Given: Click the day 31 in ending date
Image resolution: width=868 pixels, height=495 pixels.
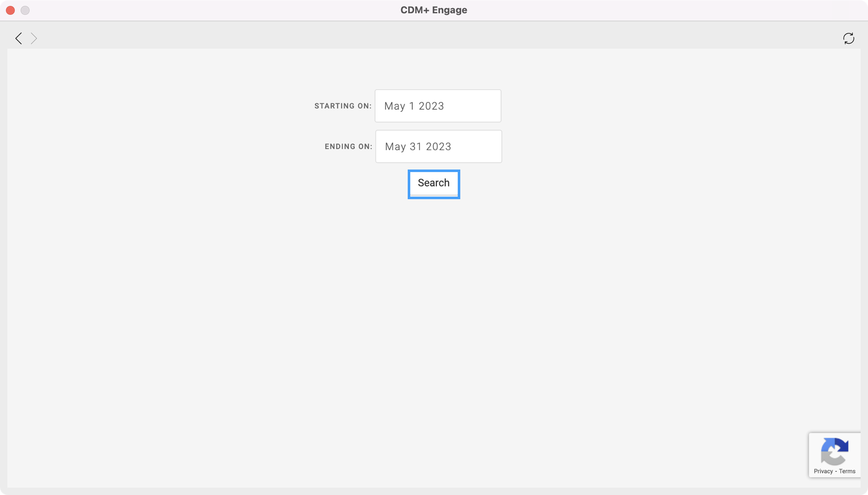Looking at the screenshot, I should 415,147.
